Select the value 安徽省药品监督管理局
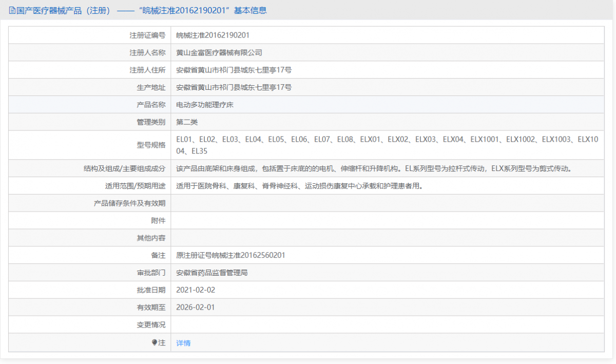Screen dimensions: 616x364 pos(212,273)
